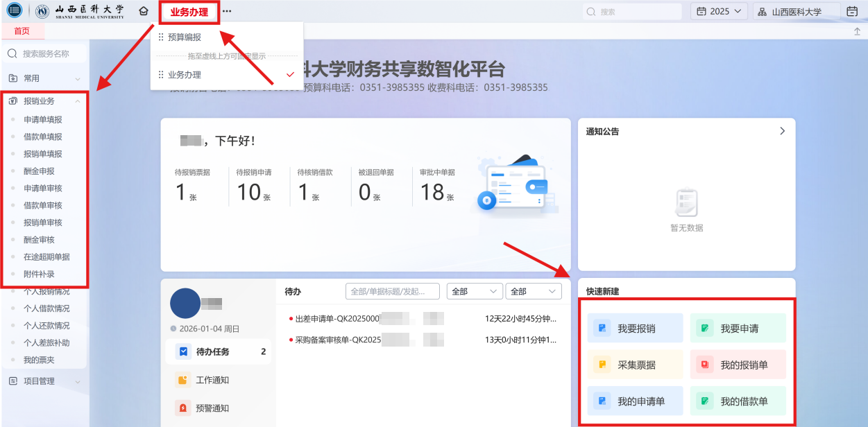
Task: Open the calendar icon at top right
Action: (852, 12)
